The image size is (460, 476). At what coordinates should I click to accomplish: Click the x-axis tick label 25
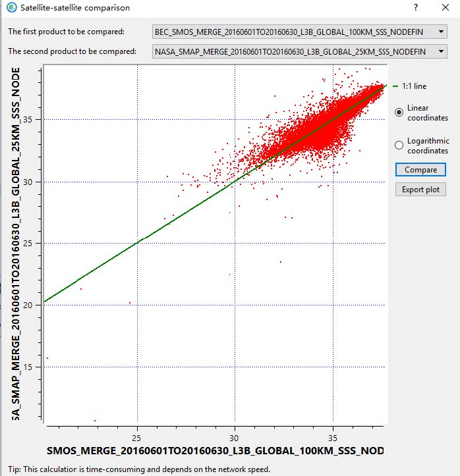click(136, 438)
